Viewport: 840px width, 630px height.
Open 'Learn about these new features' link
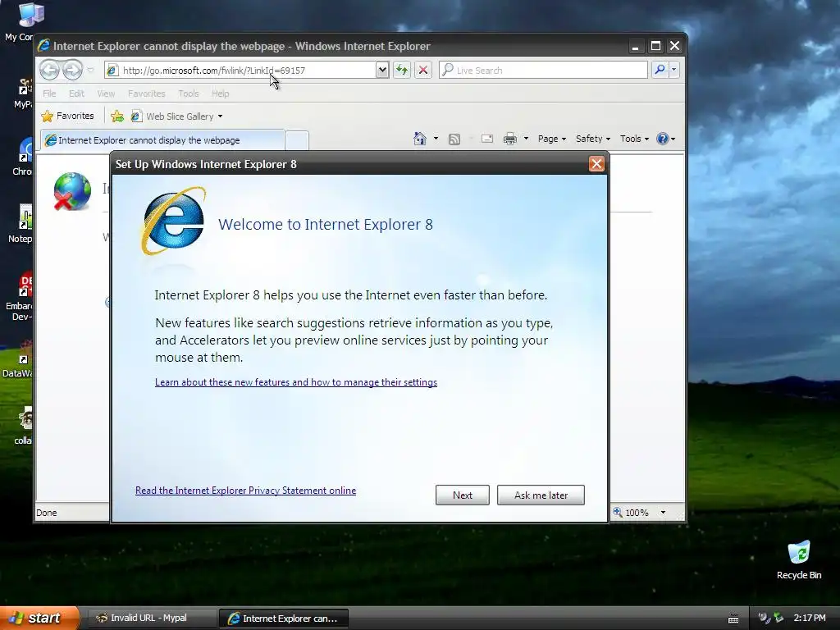coord(295,382)
